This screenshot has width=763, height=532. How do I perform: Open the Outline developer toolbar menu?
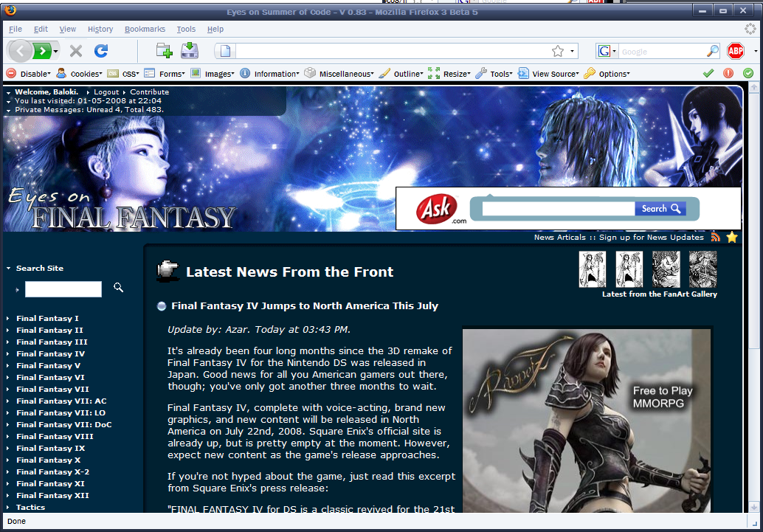(401, 74)
